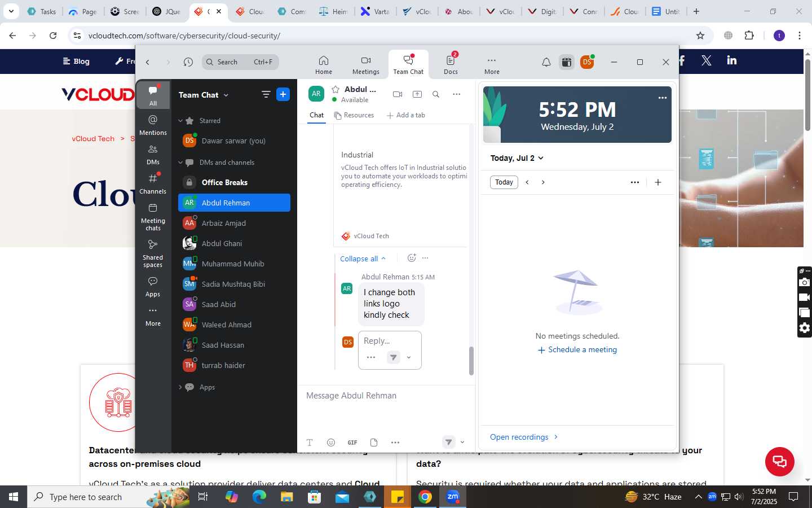Viewport: 812px width, 508px height.
Task: Open the chat header more options ellipsis
Action: click(x=456, y=94)
